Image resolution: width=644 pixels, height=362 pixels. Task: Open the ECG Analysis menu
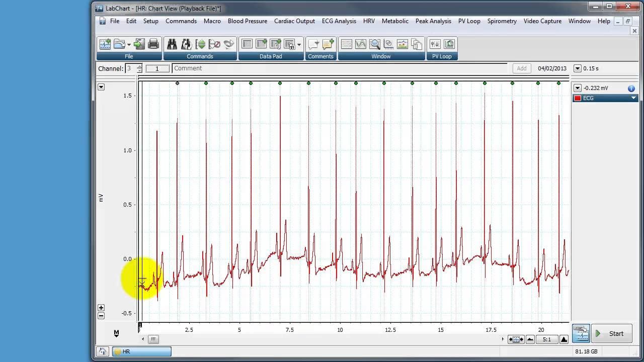point(339,21)
